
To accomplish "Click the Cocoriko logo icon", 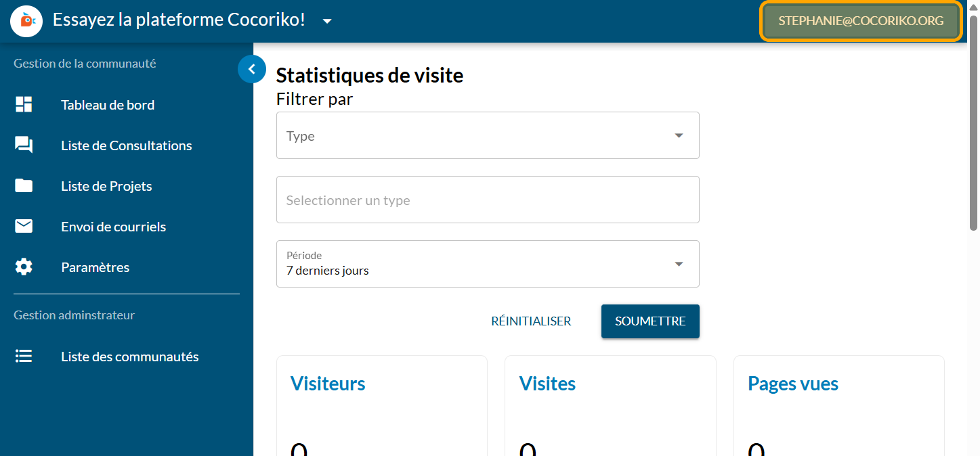I will 27,21.
